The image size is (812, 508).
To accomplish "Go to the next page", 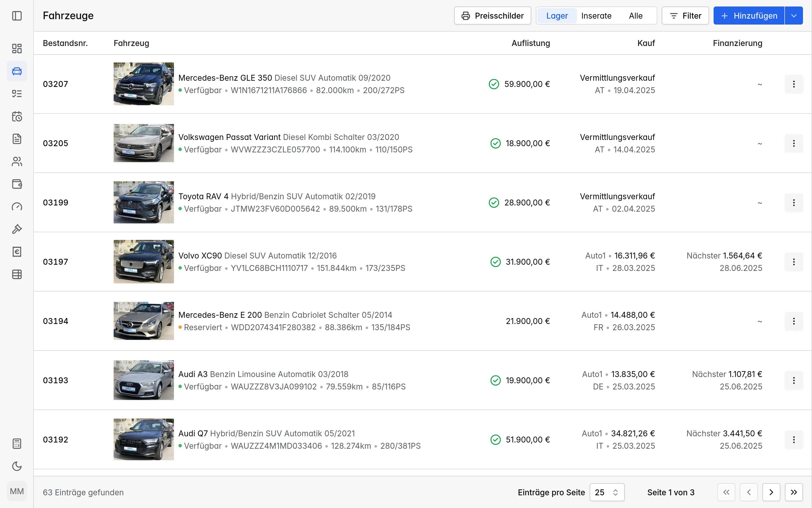I will (x=771, y=492).
